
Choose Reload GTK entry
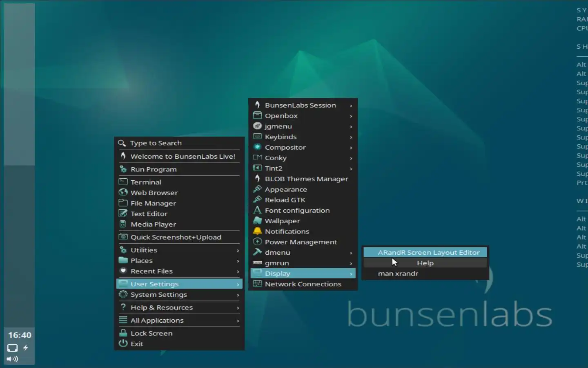point(303,200)
